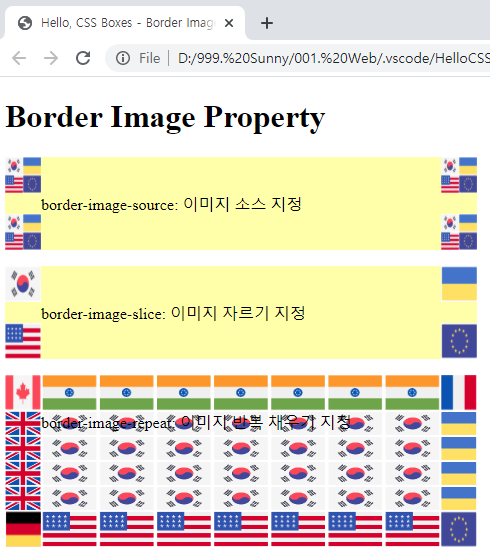Click the France flag corner image
Viewport: 490px width, 558px height.
(459, 393)
